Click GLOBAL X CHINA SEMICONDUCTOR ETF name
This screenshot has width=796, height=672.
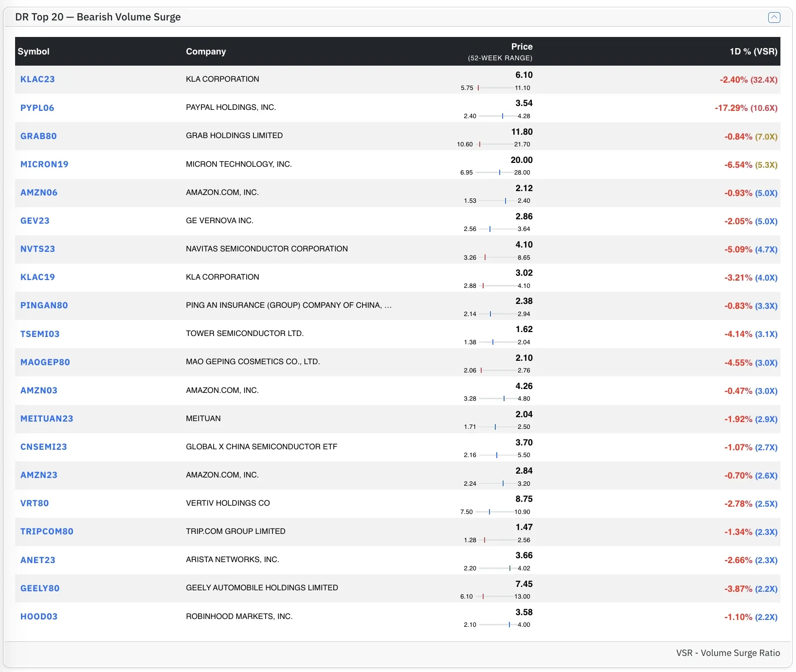tap(261, 447)
